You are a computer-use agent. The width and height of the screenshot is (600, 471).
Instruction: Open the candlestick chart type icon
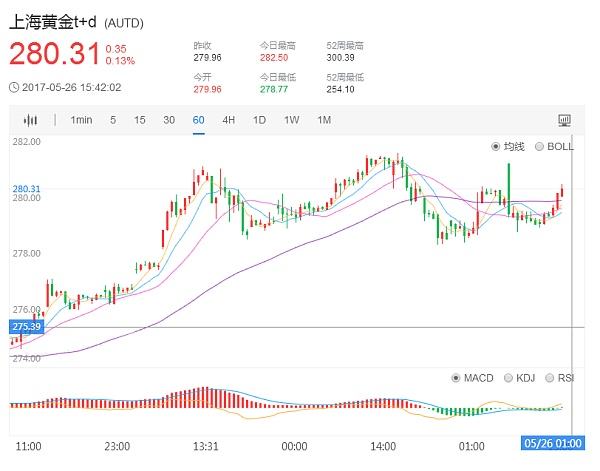tap(30, 121)
